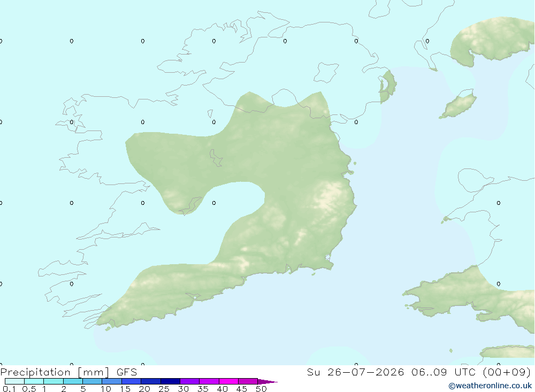Select the 30–35 mm purple swatch

[190, 381]
